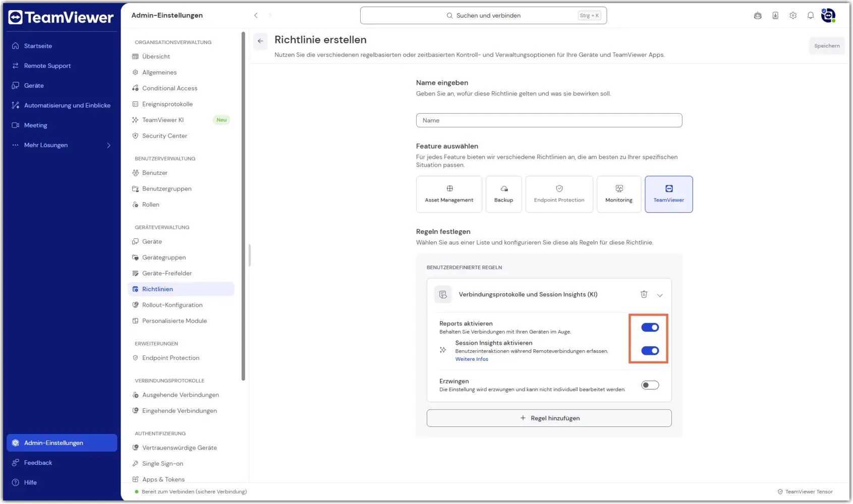This screenshot has height=504, width=853.
Task: Focus the Suchen und verbinden search box
Action: coord(483,16)
